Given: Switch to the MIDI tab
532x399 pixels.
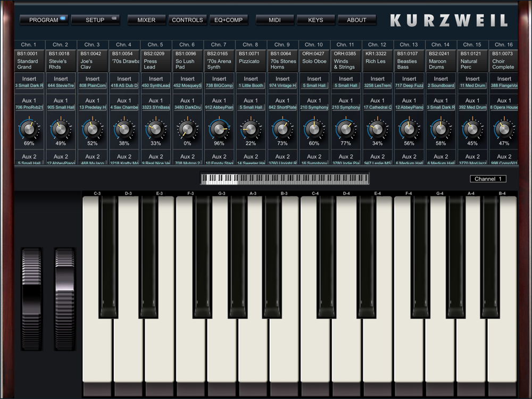Looking at the screenshot, I should 275,20.
